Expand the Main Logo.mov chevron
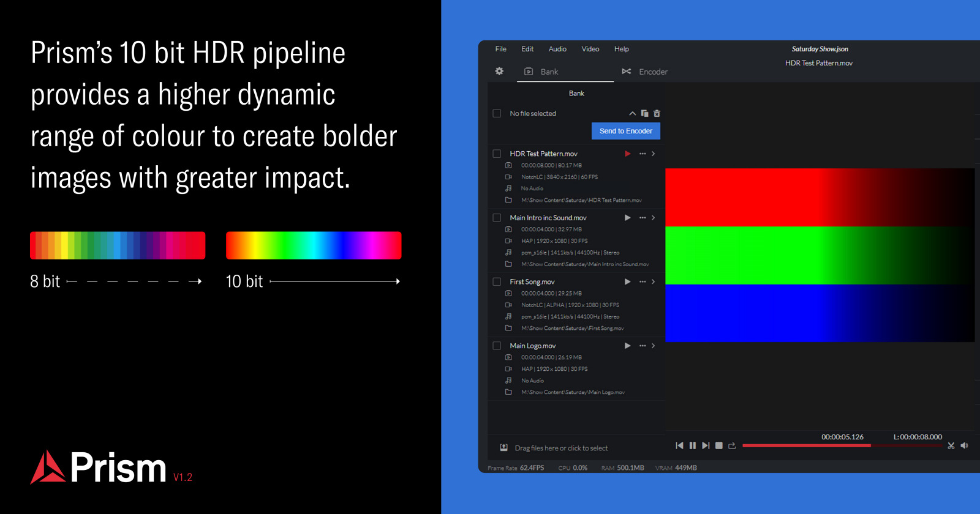The image size is (980, 514). tap(654, 346)
